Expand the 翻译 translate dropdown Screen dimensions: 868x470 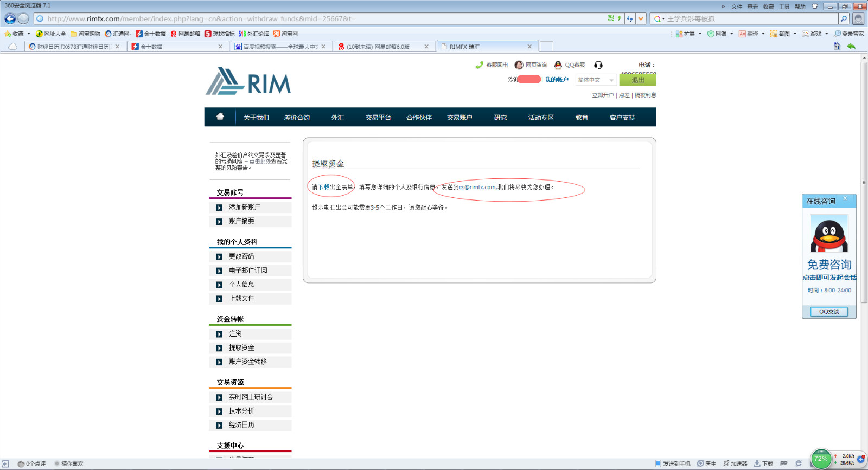763,34
